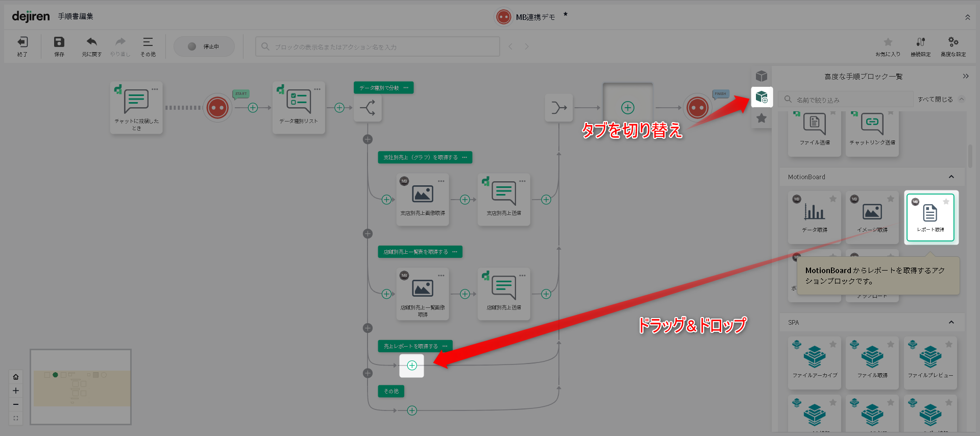Toggle the 停止中 status switch
Viewport: 980px width, 436px height.
(x=204, y=46)
